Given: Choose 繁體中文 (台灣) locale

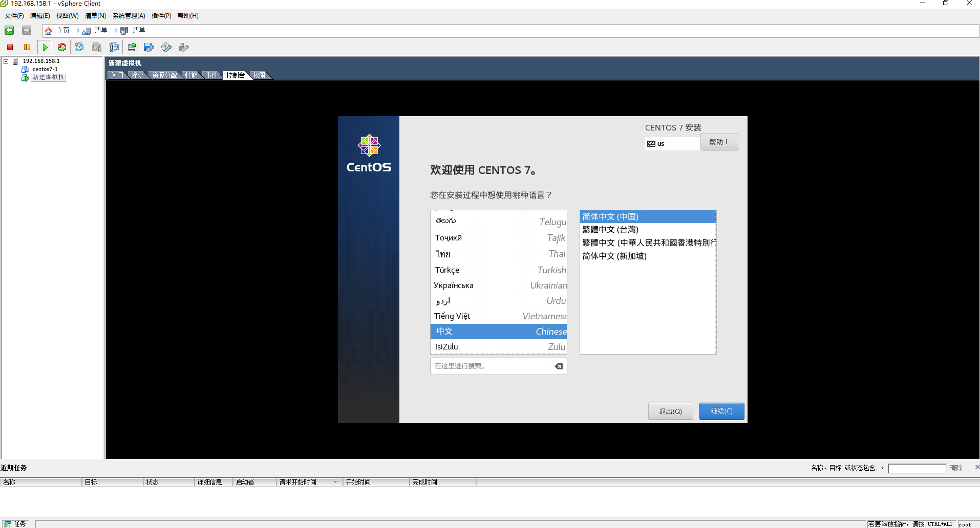Looking at the screenshot, I should click(648, 230).
